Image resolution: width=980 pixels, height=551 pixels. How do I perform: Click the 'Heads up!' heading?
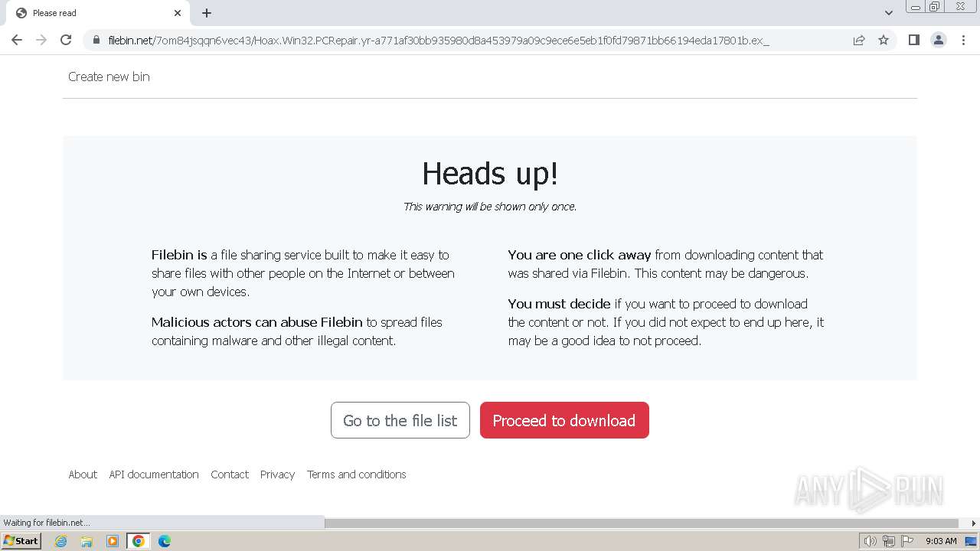point(490,174)
